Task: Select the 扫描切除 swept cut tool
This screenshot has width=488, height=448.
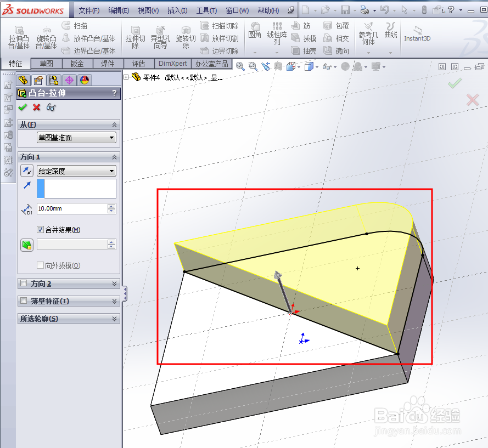Action: point(220,26)
